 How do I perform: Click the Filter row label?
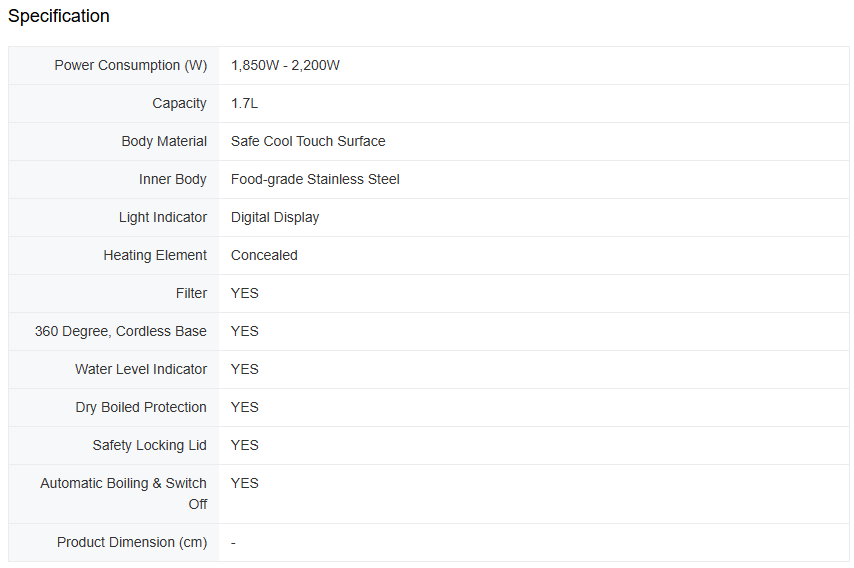pyautogui.click(x=191, y=293)
